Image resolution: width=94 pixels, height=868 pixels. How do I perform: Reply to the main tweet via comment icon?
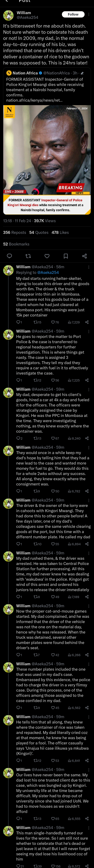9,256
